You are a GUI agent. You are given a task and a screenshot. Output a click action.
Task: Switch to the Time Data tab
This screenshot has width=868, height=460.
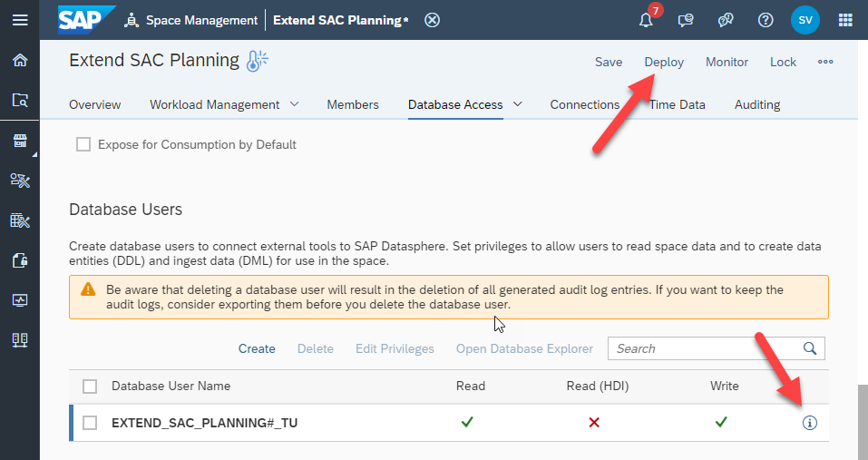click(x=677, y=104)
